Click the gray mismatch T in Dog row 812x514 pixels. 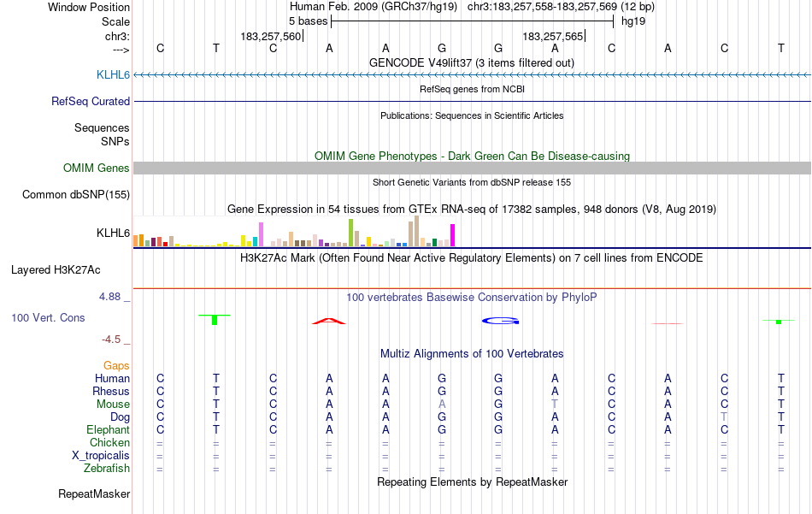[724, 417]
